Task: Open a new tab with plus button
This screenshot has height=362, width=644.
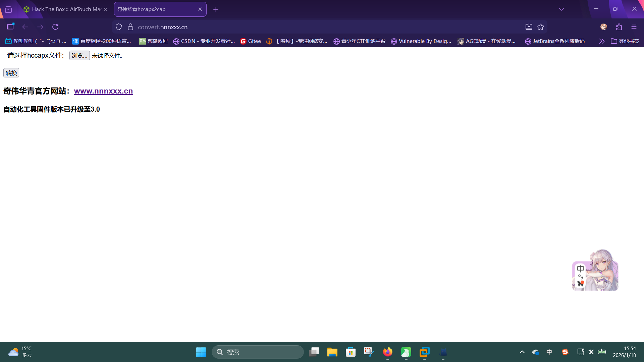Action: click(x=216, y=10)
